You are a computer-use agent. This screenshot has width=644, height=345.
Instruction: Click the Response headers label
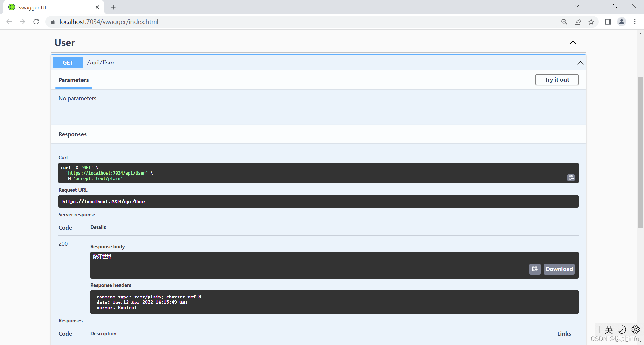(111, 285)
